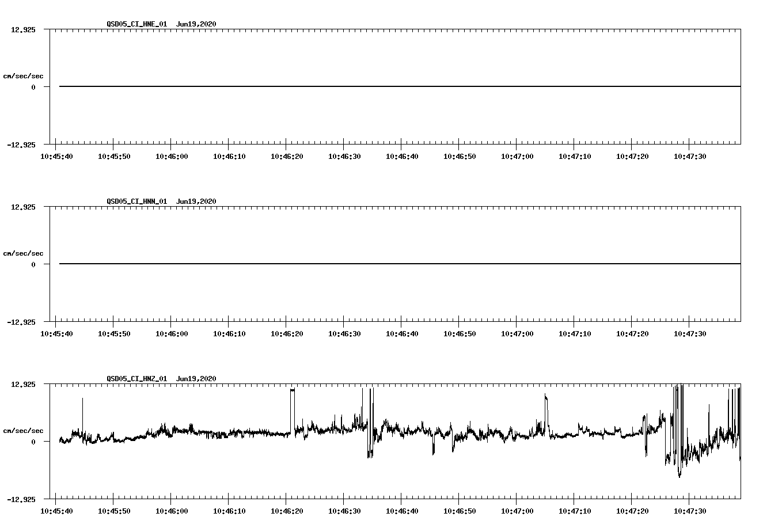
Task: Click 10:45:40 time label under HNE plot
Action: [x=56, y=157]
